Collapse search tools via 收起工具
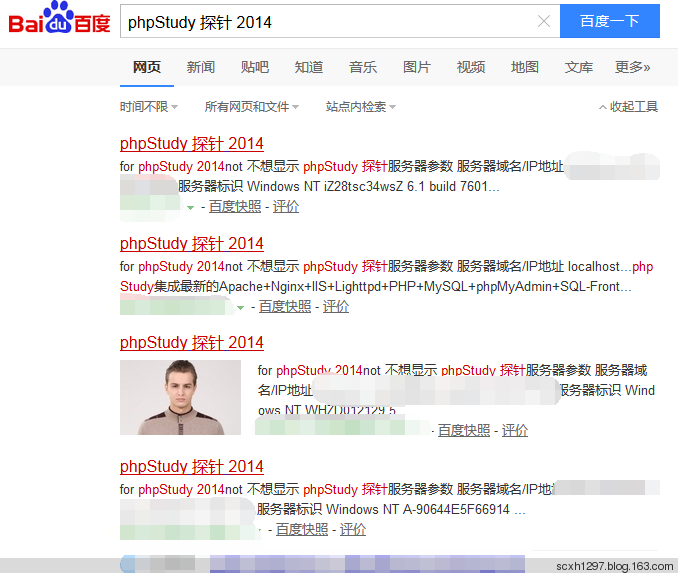 pyautogui.click(x=628, y=106)
